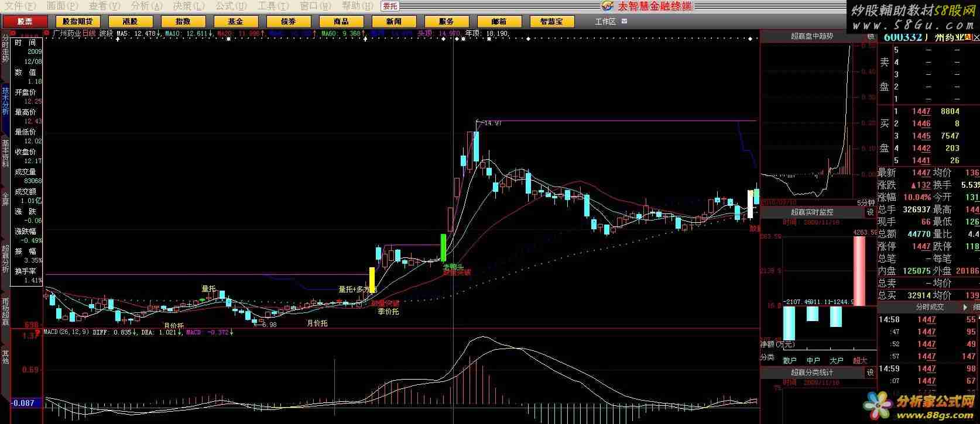Screen dimensions: 980x424
Task: Click the 超赢盘中趋势 panel header
Action: click(x=812, y=36)
